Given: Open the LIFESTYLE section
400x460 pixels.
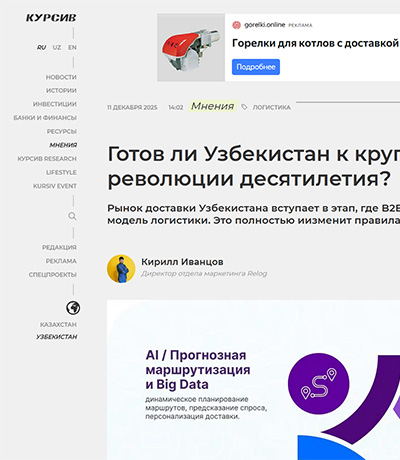Looking at the screenshot, I should tap(61, 172).
